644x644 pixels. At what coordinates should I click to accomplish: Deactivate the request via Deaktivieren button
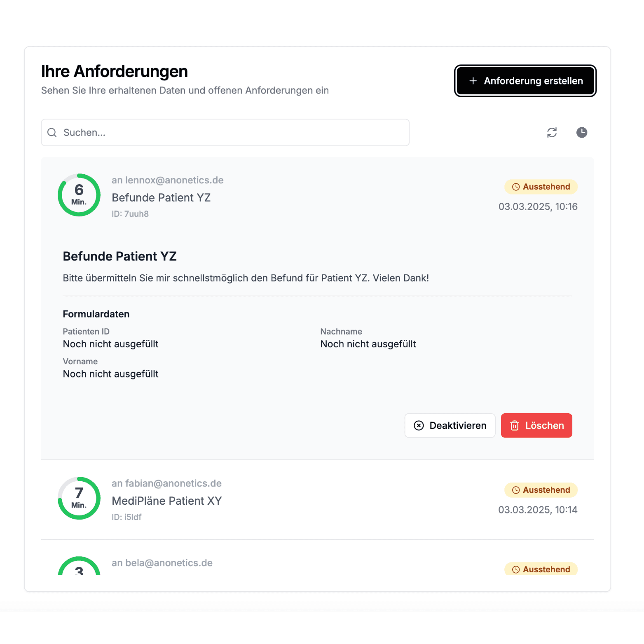pos(450,426)
